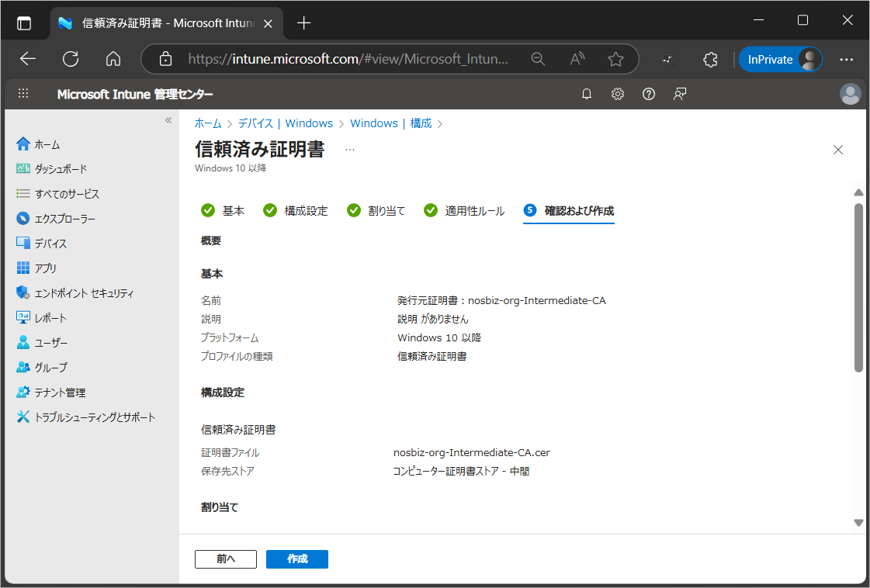
Task: Click the vertical scrollbar down arrow
Action: point(858,523)
